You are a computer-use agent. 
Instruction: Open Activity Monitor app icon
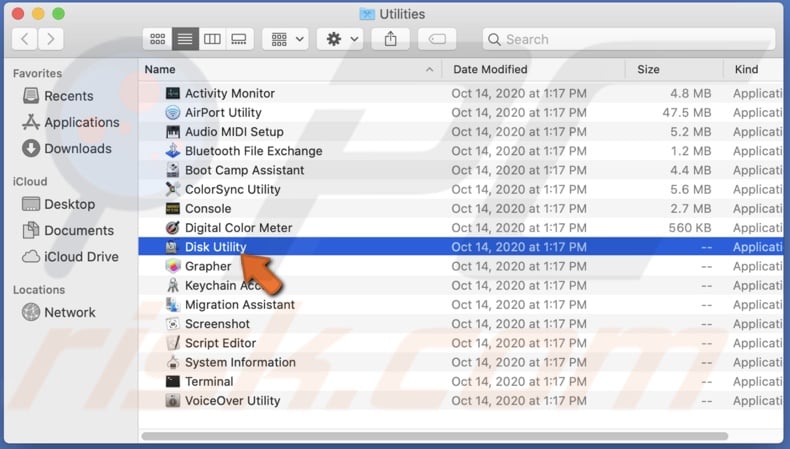172,93
